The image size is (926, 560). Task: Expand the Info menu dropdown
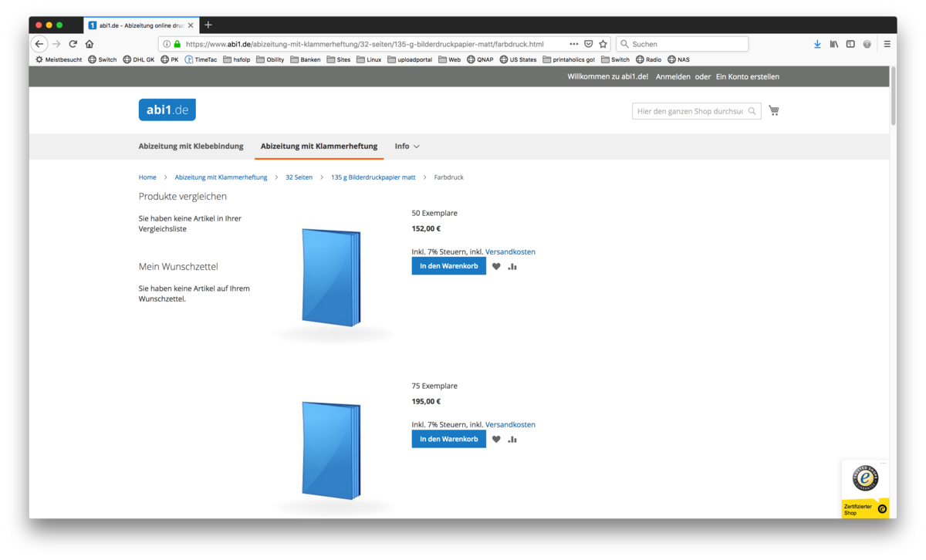tap(407, 146)
